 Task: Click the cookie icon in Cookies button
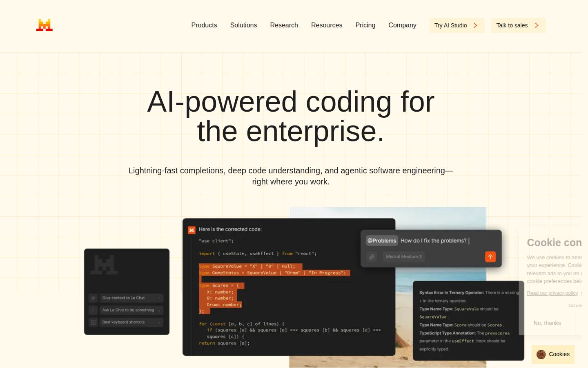(541, 355)
